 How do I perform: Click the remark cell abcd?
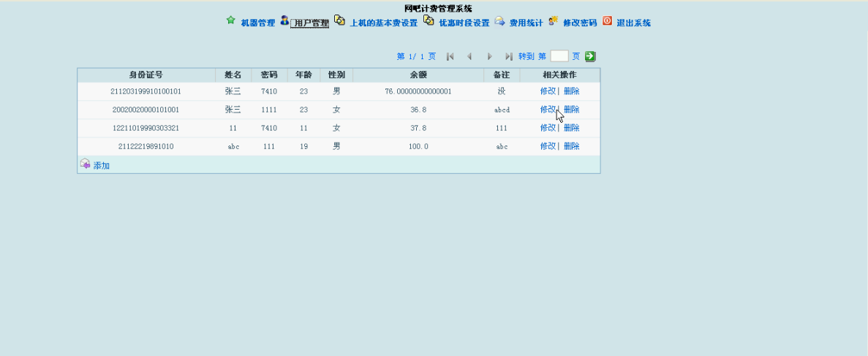(502, 110)
